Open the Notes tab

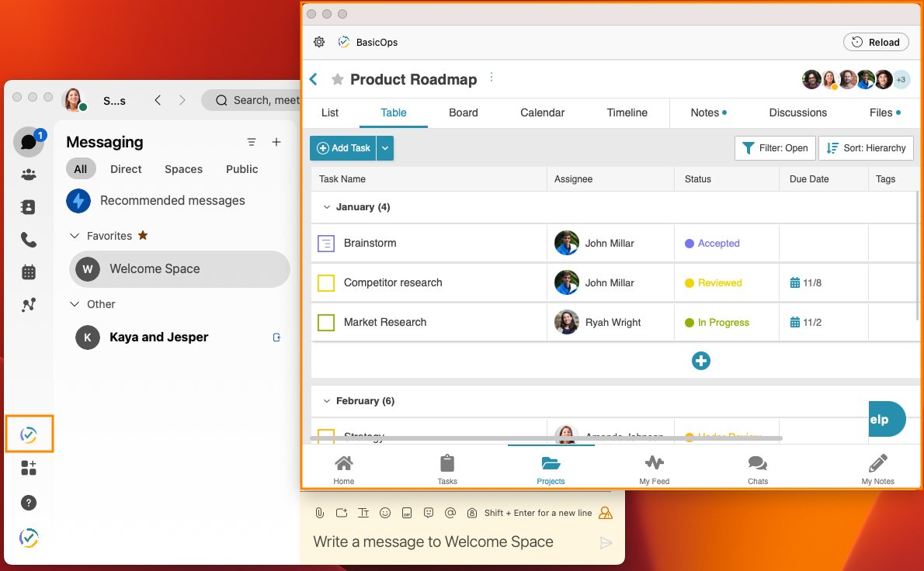(708, 112)
